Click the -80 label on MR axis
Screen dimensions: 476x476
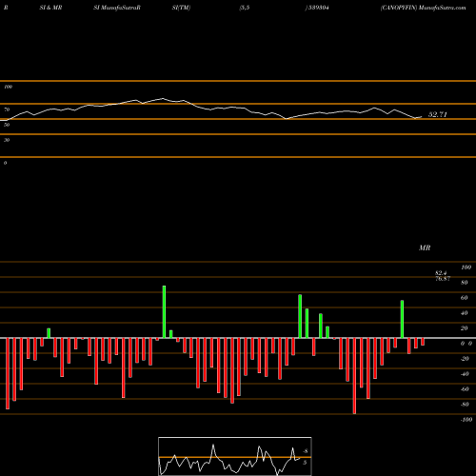click(465, 405)
